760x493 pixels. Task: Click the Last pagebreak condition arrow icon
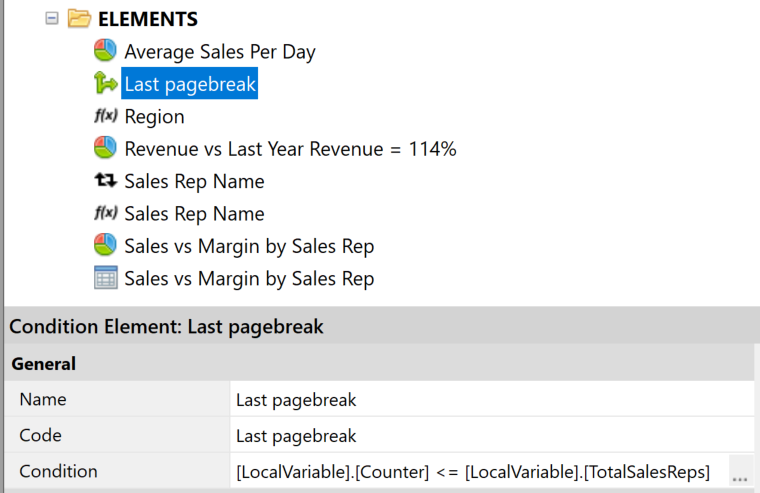tap(106, 85)
